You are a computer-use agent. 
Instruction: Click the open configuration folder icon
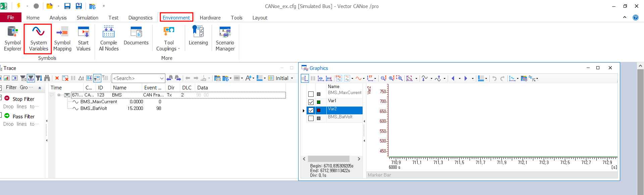tap(50, 6)
